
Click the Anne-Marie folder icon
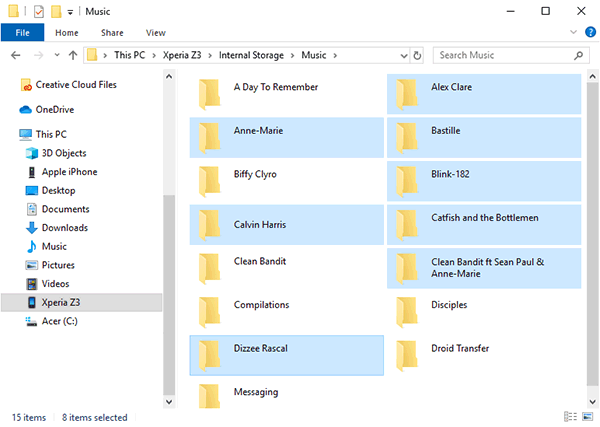210,138
